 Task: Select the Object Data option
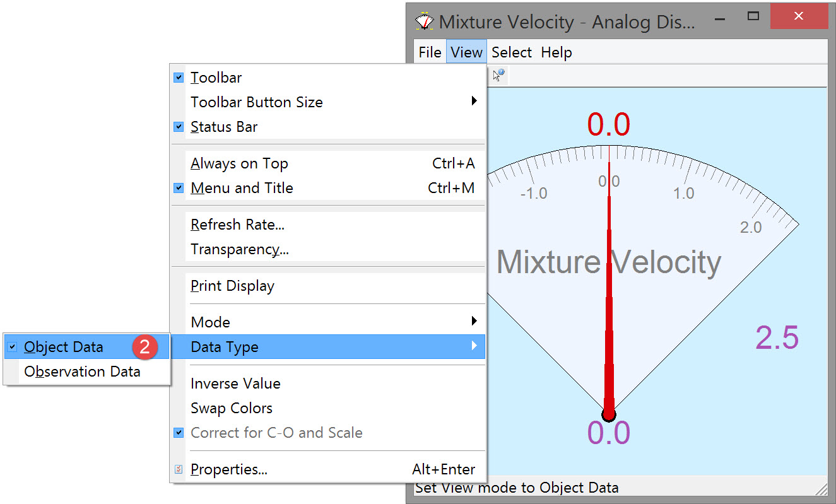[x=63, y=347]
